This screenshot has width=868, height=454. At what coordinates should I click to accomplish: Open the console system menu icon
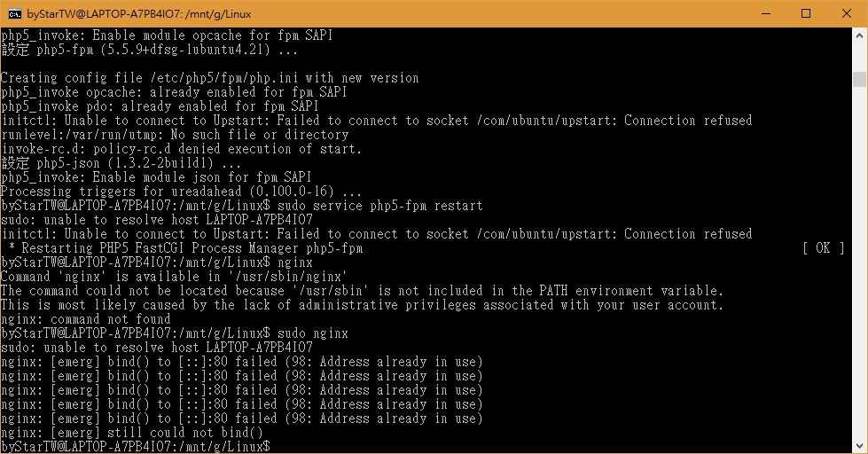pos(14,14)
